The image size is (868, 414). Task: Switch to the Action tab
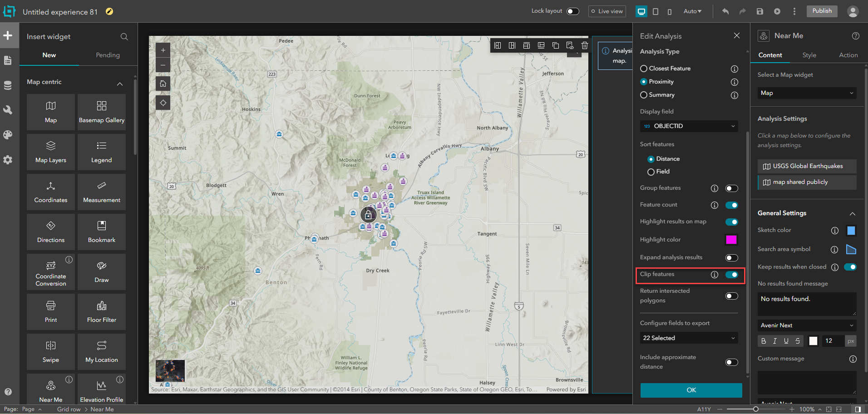coord(848,55)
